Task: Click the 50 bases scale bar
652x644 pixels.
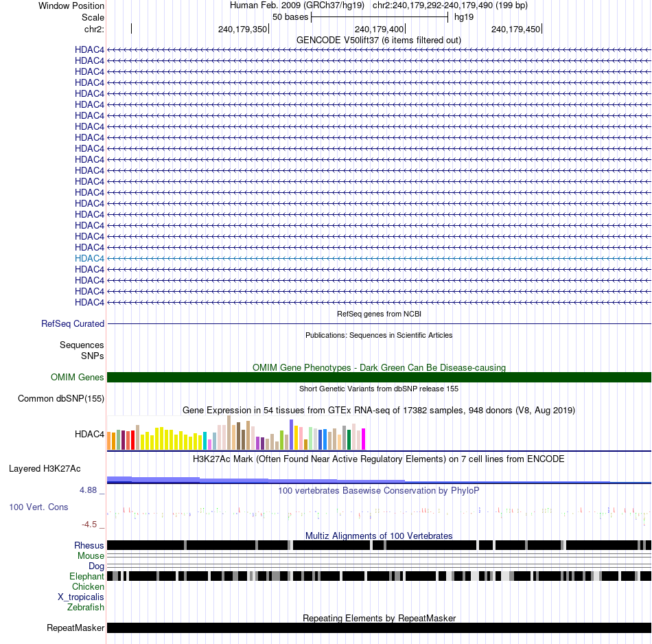Action: pos(380,17)
